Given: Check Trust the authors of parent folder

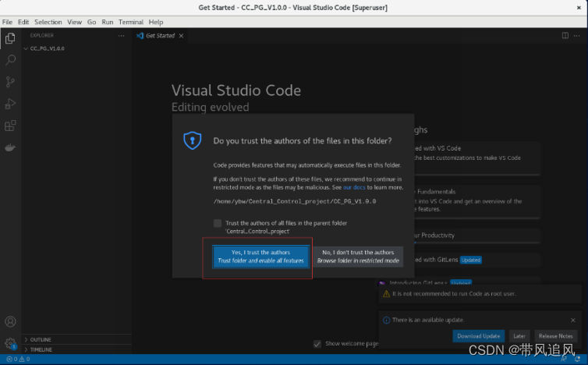Looking at the screenshot, I should [x=218, y=224].
